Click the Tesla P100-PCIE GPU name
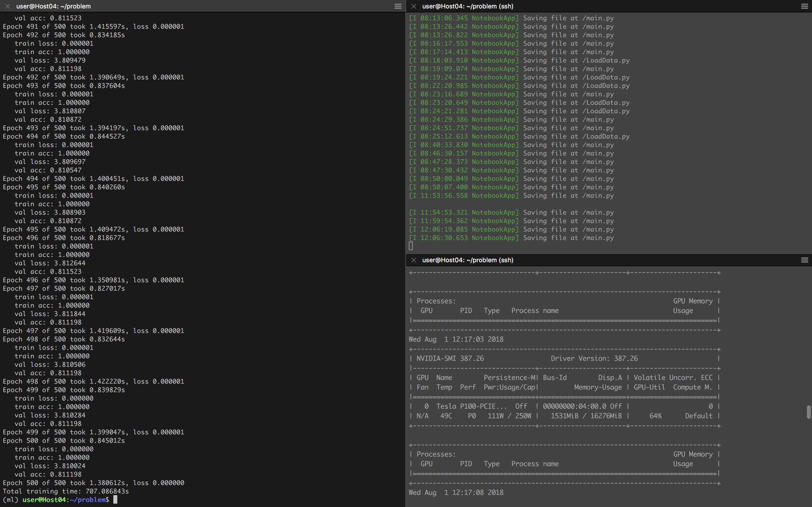 pos(471,406)
